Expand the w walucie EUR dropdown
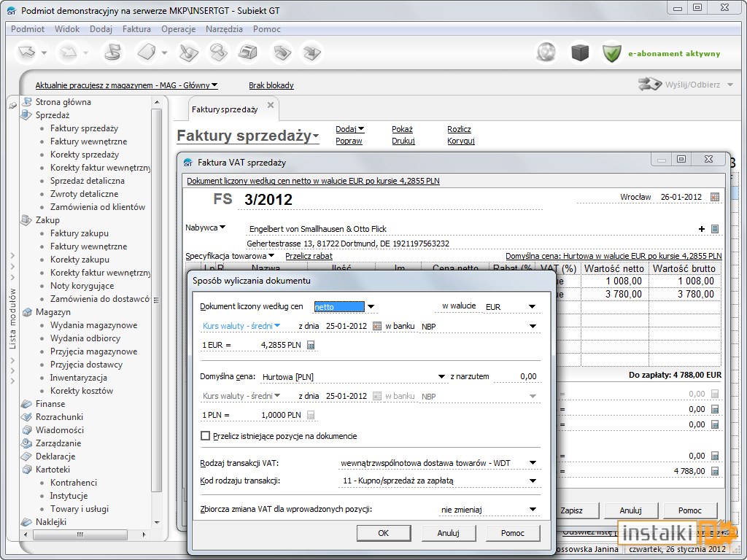 [532, 307]
